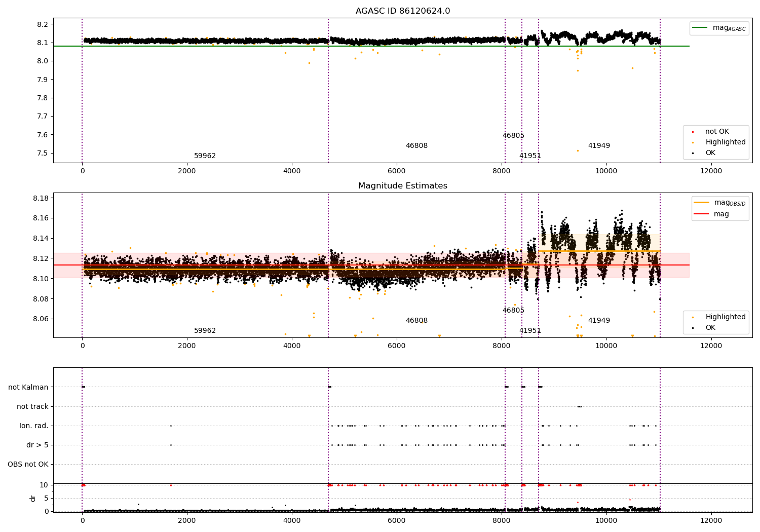Click x-axis tick 6000 under Magnitude Estimates plot
This screenshot has height=532, width=760.
397,346
